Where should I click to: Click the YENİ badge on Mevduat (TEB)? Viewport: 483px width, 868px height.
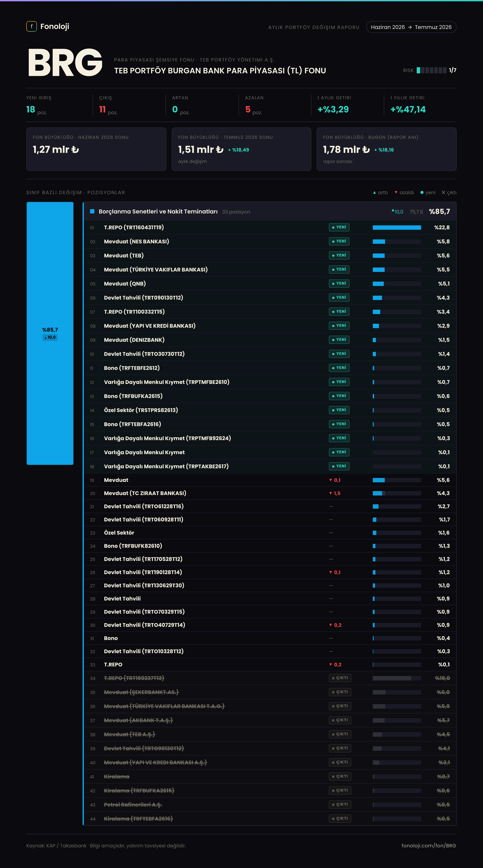click(339, 255)
